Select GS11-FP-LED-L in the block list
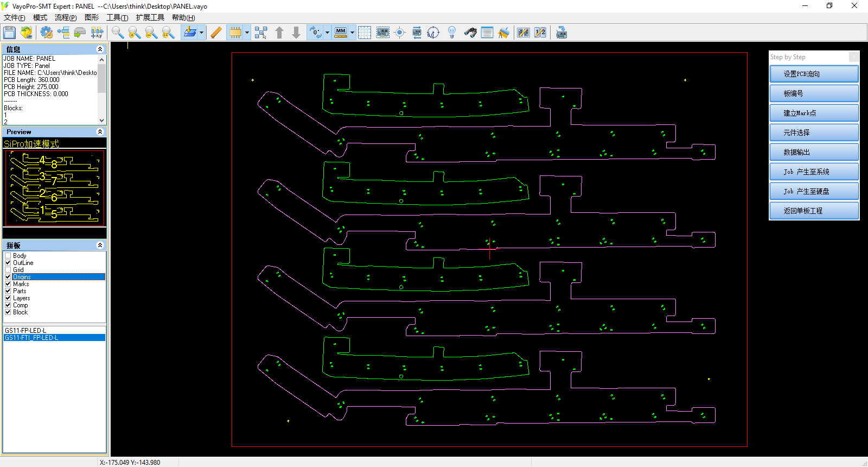Image resolution: width=868 pixels, height=467 pixels. pyautogui.click(x=25, y=330)
